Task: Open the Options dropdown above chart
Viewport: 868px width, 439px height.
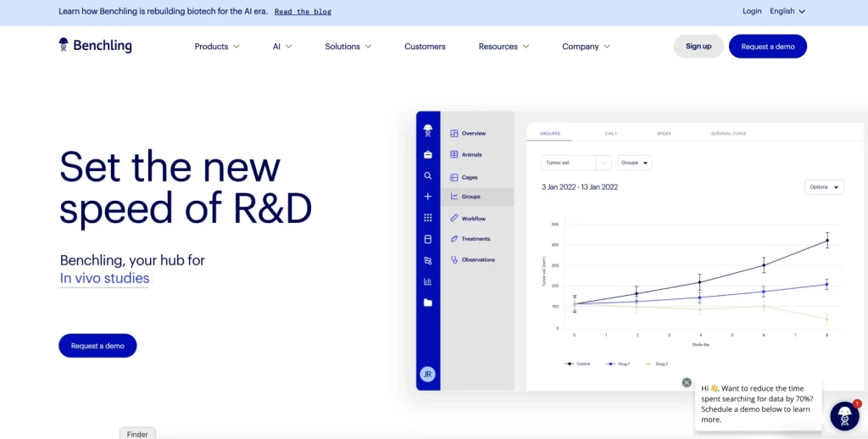Action: [823, 187]
